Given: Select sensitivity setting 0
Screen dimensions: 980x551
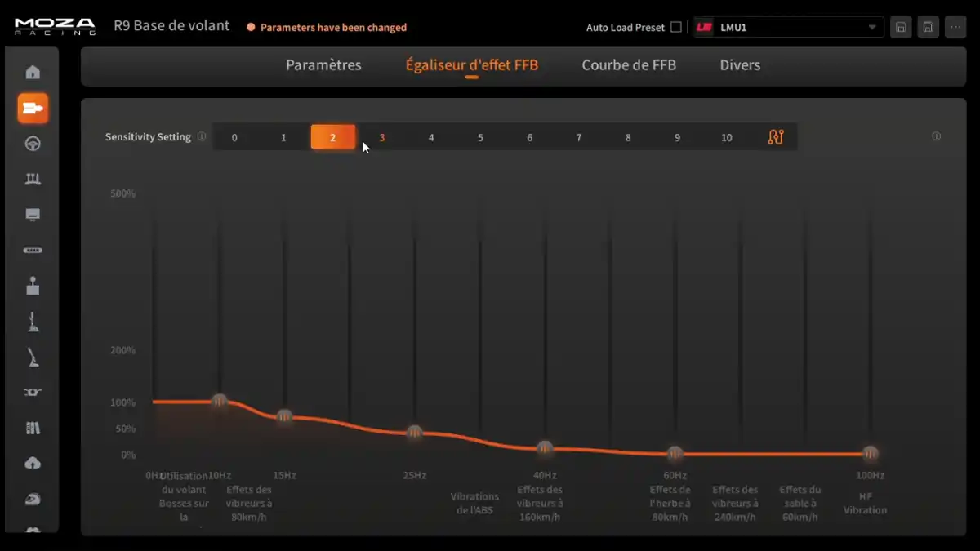Looking at the screenshot, I should coord(234,137).
